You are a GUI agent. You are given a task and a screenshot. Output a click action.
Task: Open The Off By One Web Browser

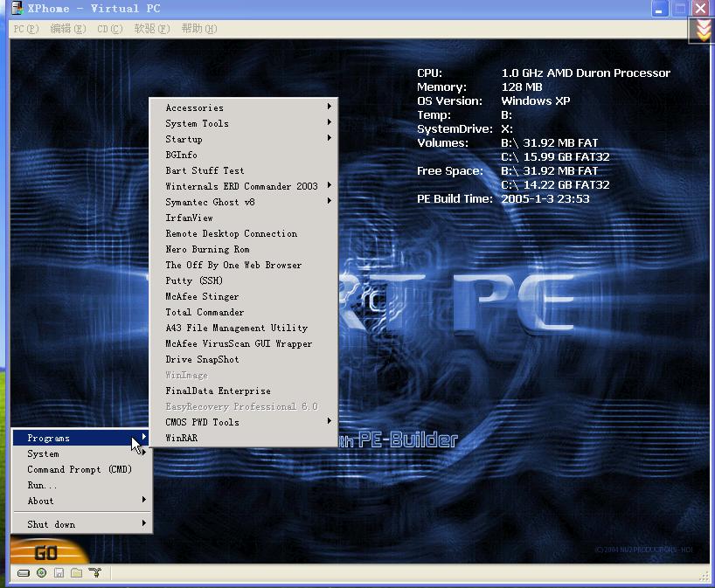pyautogui.click(x=244, y=265)
